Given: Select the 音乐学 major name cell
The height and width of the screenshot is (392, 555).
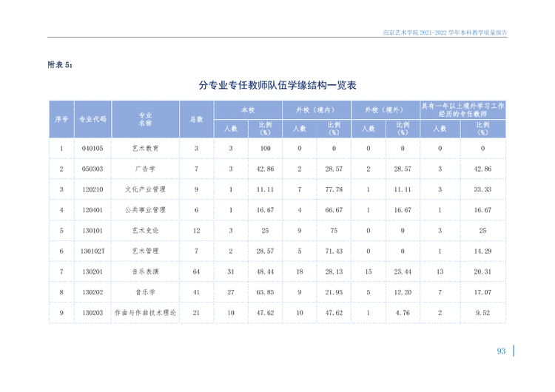Looking at the screenshot, I should 146,292.
